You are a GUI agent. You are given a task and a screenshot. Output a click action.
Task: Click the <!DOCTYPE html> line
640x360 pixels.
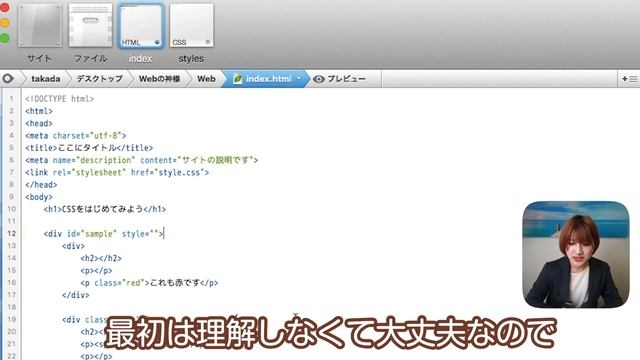[60, 99]
